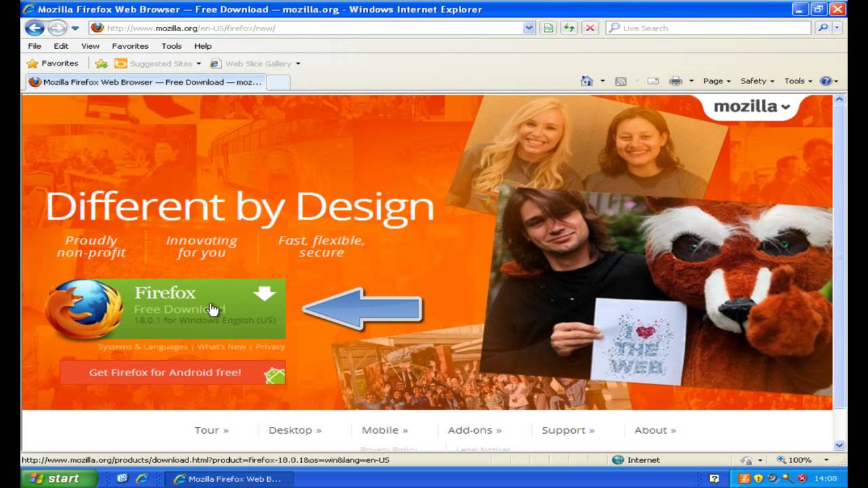The width and height of the screenshot is (868, 488).
Task: Select the Mozilla Firefox Web B... taskbar button
Action: pos(229,479)
